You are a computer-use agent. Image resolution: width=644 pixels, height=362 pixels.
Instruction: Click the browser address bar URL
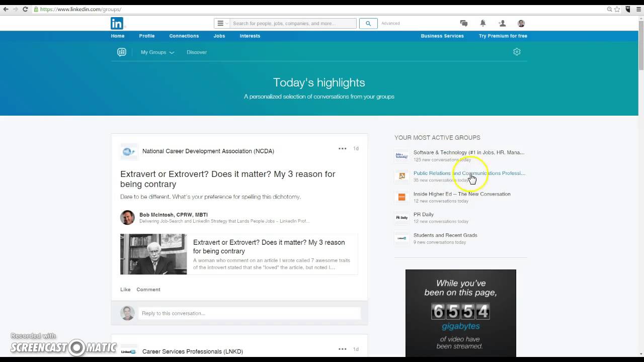(x=80, y=9)
